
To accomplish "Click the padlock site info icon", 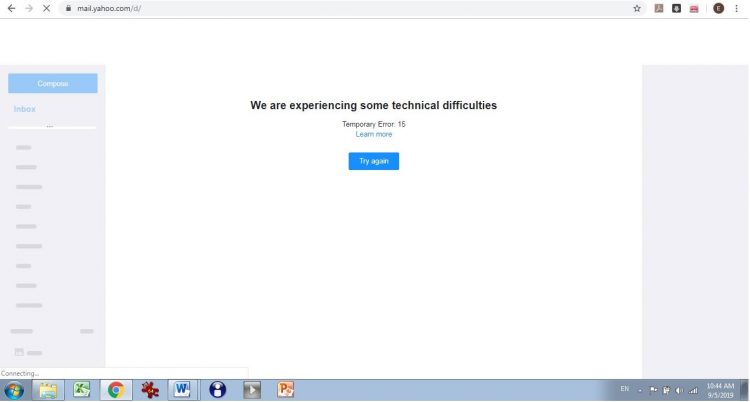I will (68, 8).
